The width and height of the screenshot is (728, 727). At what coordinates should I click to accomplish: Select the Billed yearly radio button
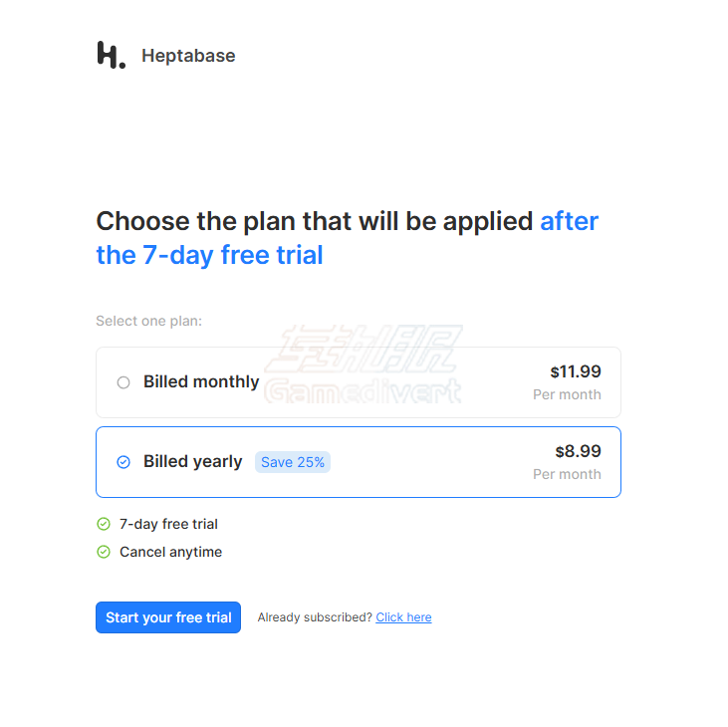tap(123, 462)
